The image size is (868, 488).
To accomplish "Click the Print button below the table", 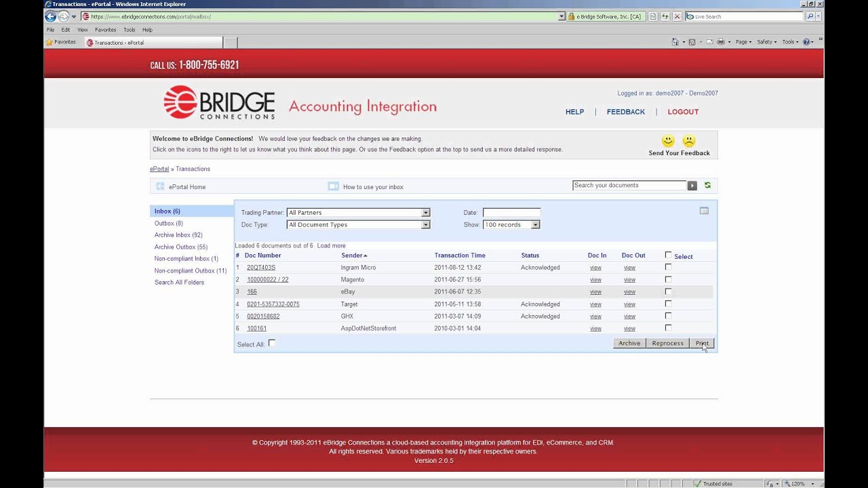I will pyautogui.click(x=702, y=344).
